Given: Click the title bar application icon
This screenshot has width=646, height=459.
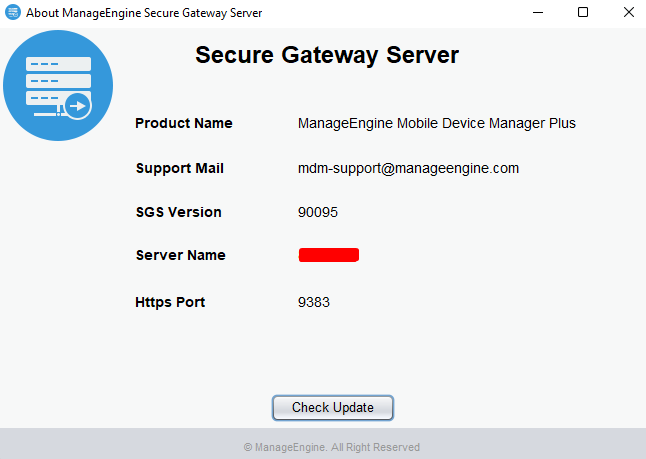Looking at the screenshot, I should [12, 12].
